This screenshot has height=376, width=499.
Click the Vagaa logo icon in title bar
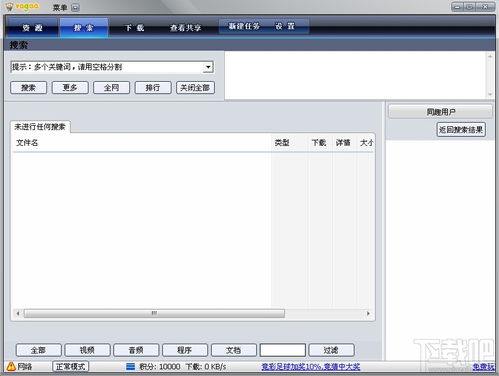coord(10,6)
